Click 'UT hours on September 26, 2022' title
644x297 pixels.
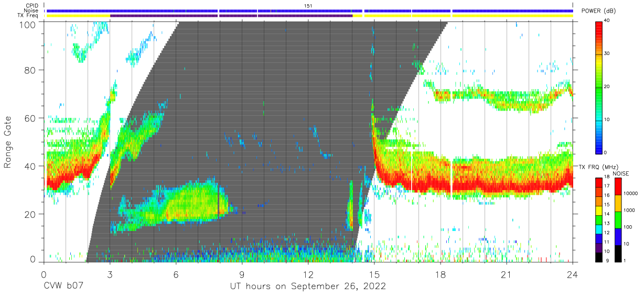coord(308,287)
